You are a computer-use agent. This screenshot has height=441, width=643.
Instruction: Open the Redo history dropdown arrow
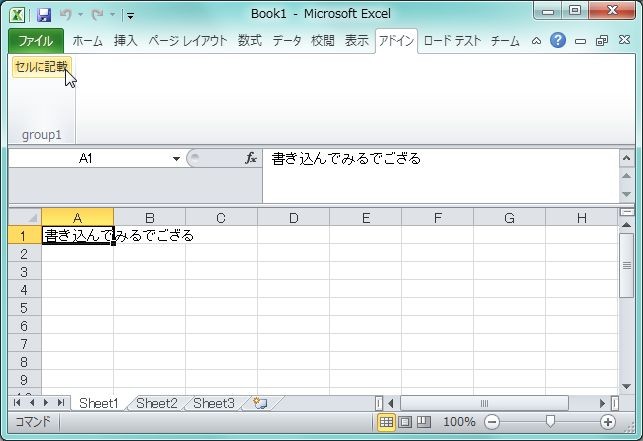click(112, 15)
